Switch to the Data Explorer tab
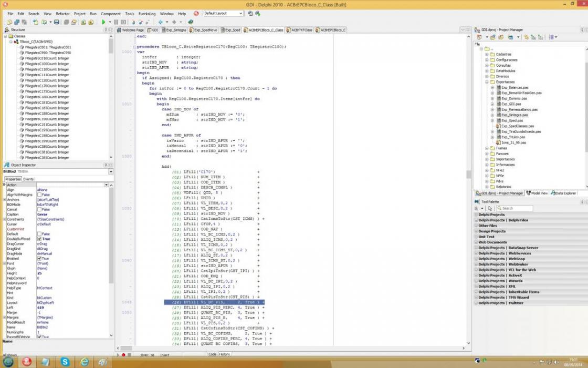Screen dimensions: 588x368 563,193
